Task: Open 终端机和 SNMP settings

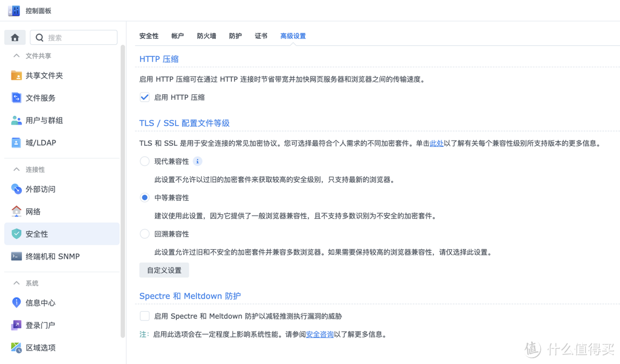Action: 52,256
